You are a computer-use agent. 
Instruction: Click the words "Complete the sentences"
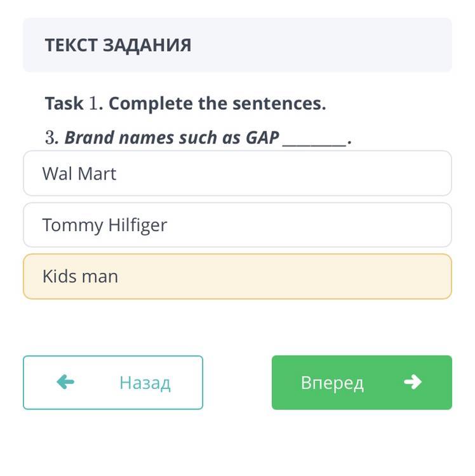[x=217, y=103]
